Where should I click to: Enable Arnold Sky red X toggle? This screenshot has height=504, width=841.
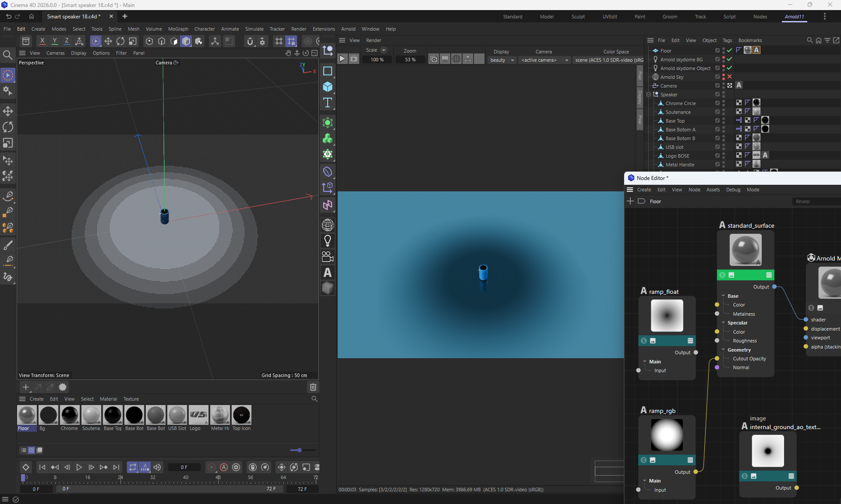click(730, 77)
